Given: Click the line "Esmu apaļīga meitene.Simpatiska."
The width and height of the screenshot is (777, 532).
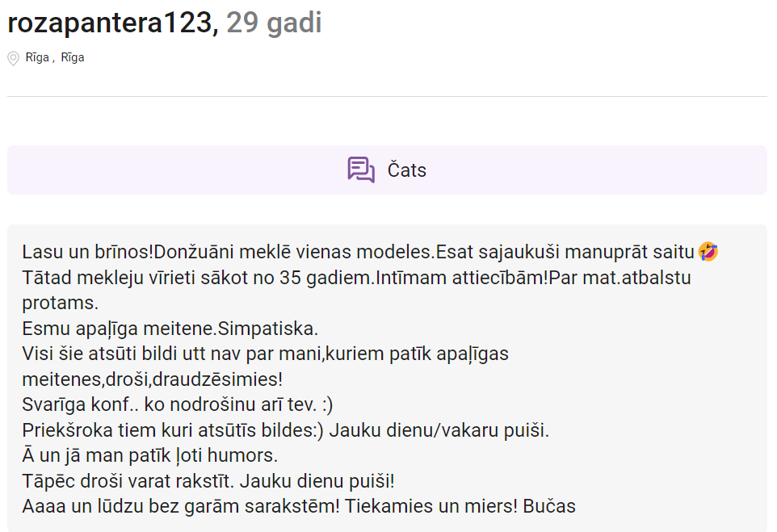Looking at the screenshot, I should point(170,329).
